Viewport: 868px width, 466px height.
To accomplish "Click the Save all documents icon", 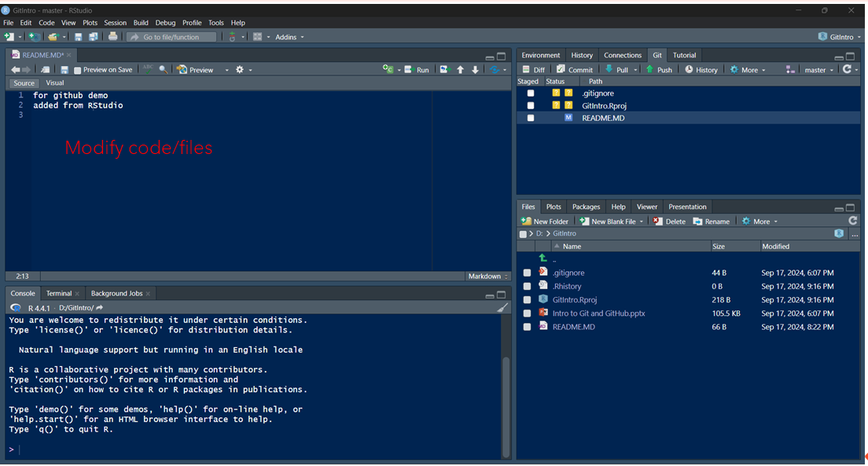I will click(x=93, y=37).
